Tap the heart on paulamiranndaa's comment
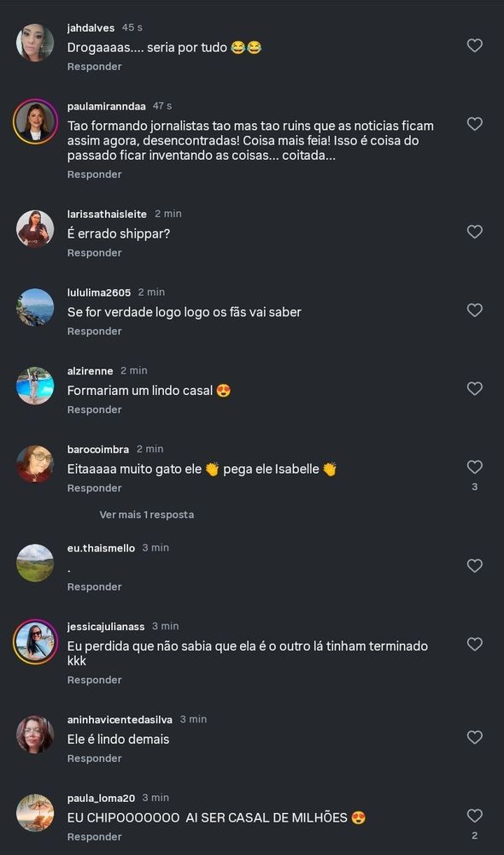504x855 pixels. click(475, 124)
